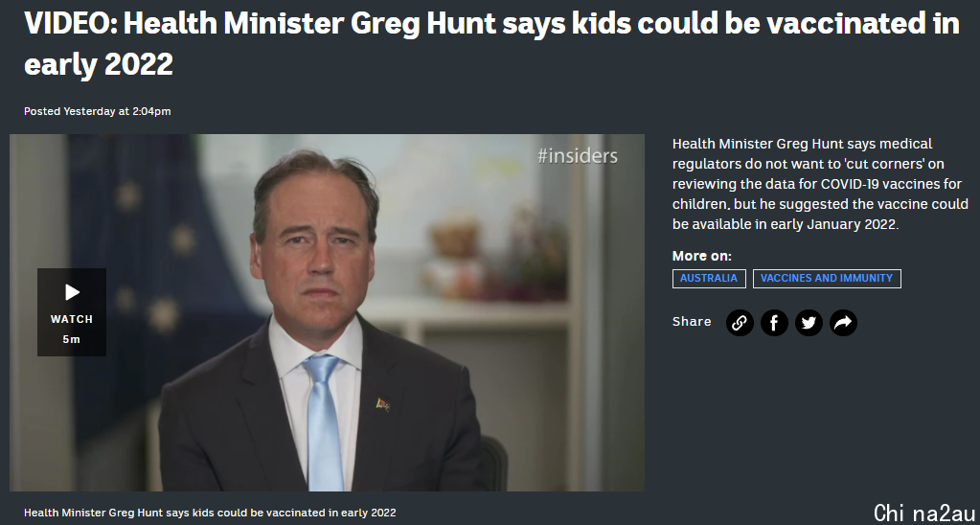The height and width of the screenshot is (525, 980).
Task: Share the article on Facebook
Action: (774, 323)
